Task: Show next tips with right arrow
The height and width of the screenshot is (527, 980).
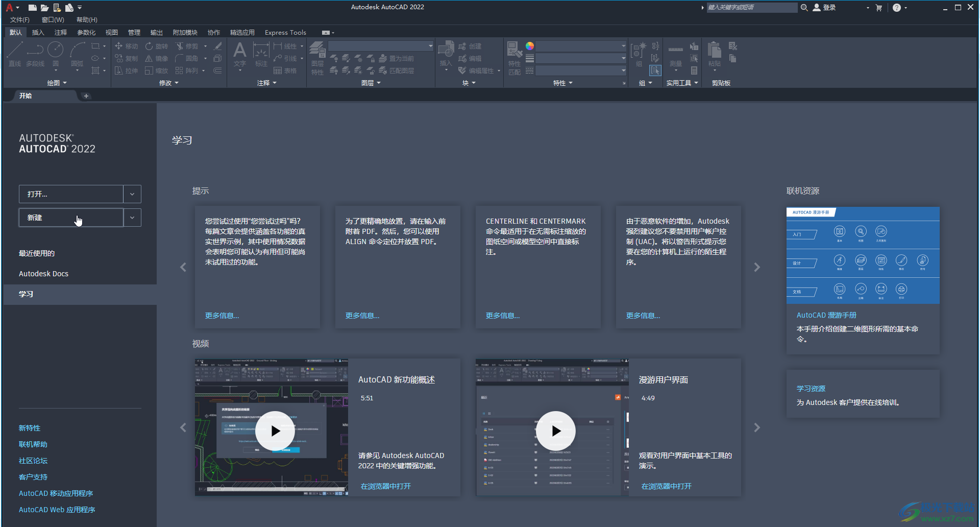Action: pyautogui.click(x=757, y=267)
